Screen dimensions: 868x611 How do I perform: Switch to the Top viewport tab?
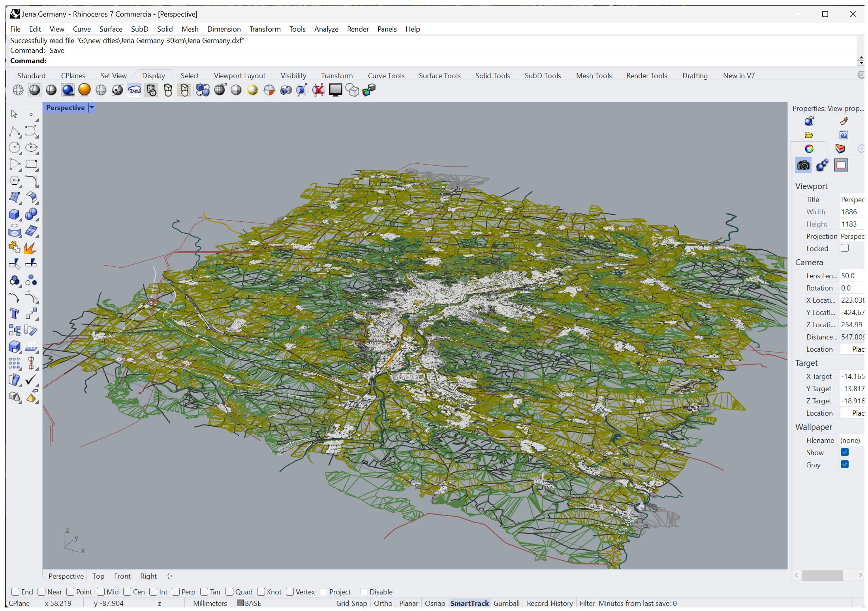(x=98, y=576)
